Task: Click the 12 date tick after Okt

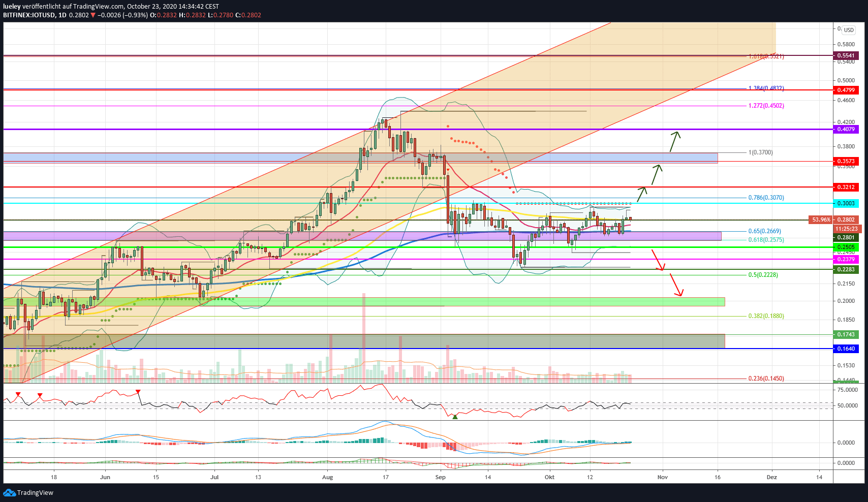Action: 590,477
